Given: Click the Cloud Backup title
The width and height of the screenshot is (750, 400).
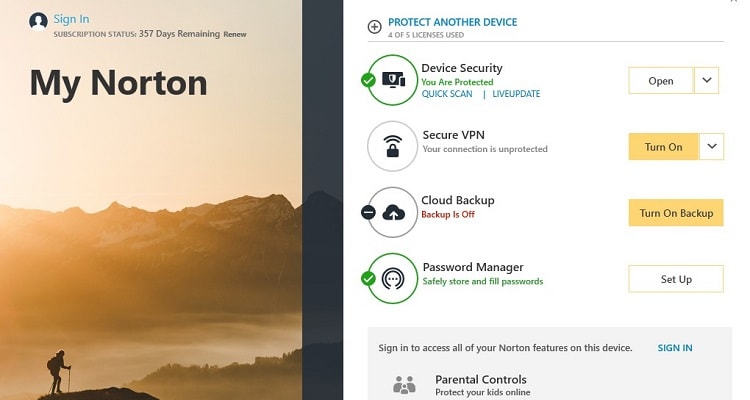Looking at the screenshot, I should (458, 200).
